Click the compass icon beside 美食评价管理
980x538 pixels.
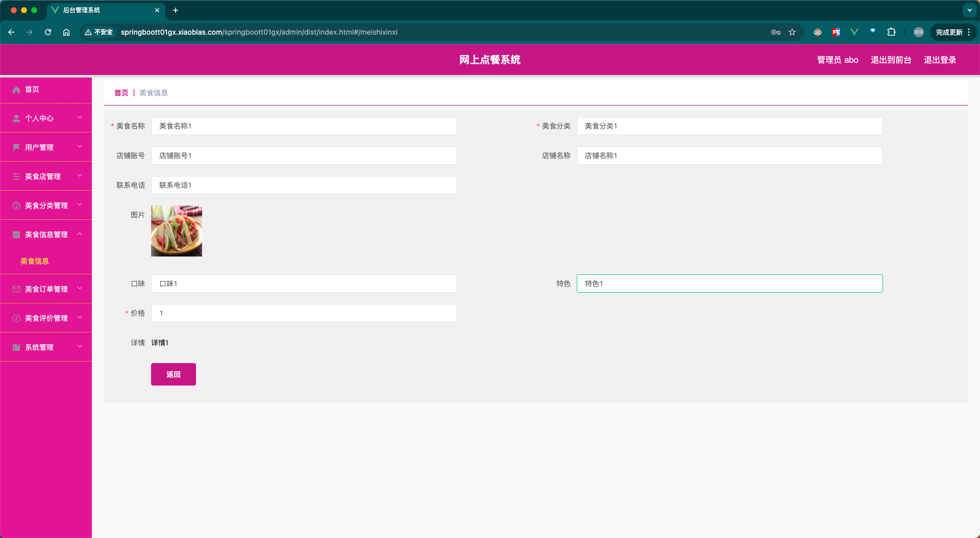(x=16, y=318)
